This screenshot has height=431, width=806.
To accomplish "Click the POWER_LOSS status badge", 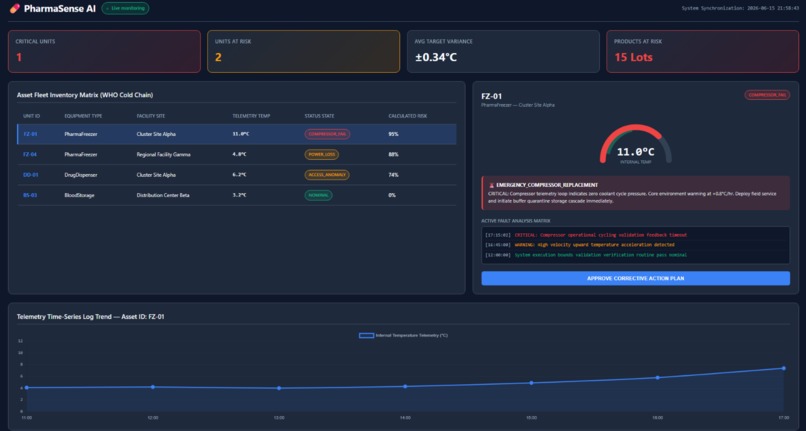I will pyautogui.click(x=322, y=154).
